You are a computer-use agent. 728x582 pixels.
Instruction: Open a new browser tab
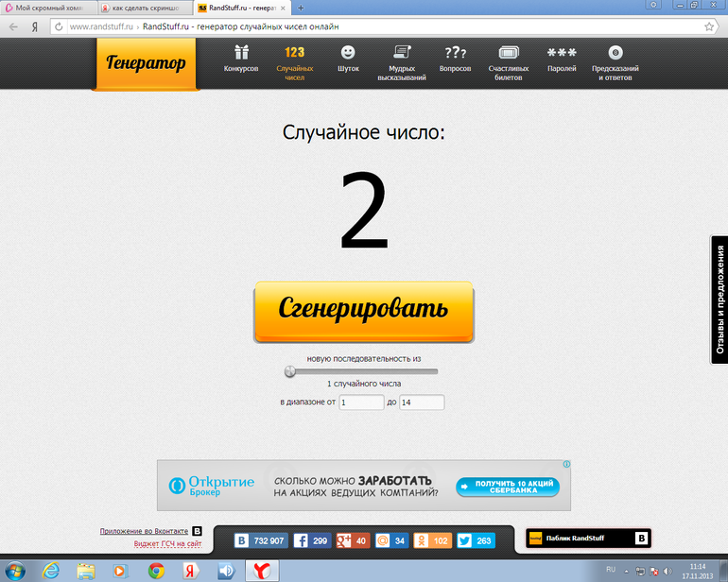[x=301, y=8]
